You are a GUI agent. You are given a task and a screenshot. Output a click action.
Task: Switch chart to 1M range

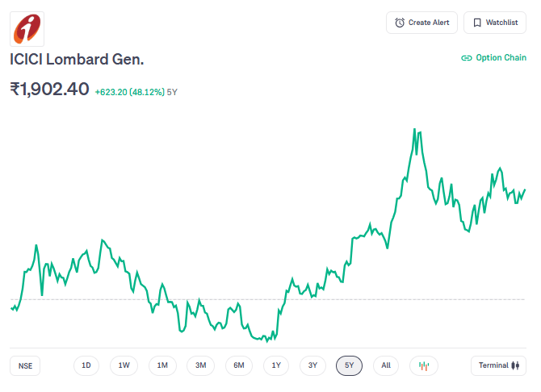(162, 365)
